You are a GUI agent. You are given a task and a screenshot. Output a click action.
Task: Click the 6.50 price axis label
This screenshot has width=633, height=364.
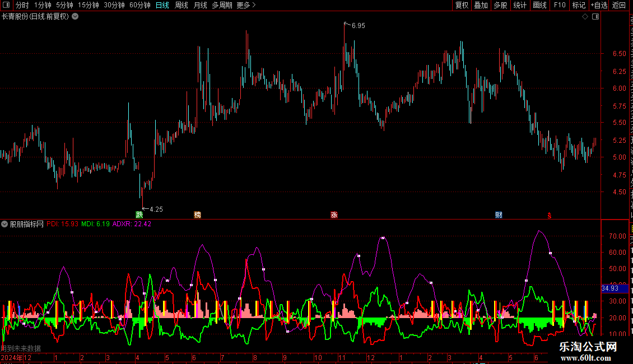pyautogui.click(x=619, y=54)
